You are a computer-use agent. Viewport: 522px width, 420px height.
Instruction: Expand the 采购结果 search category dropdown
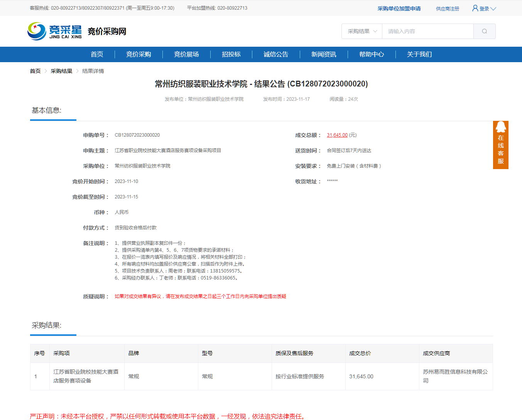(362, 31)
